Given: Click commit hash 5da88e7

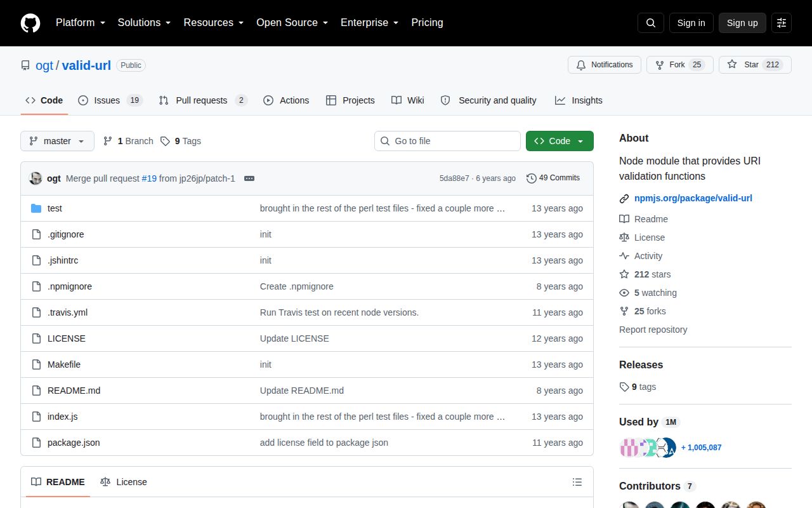Looking at the screenshot, I should click(x=454, y=178).
